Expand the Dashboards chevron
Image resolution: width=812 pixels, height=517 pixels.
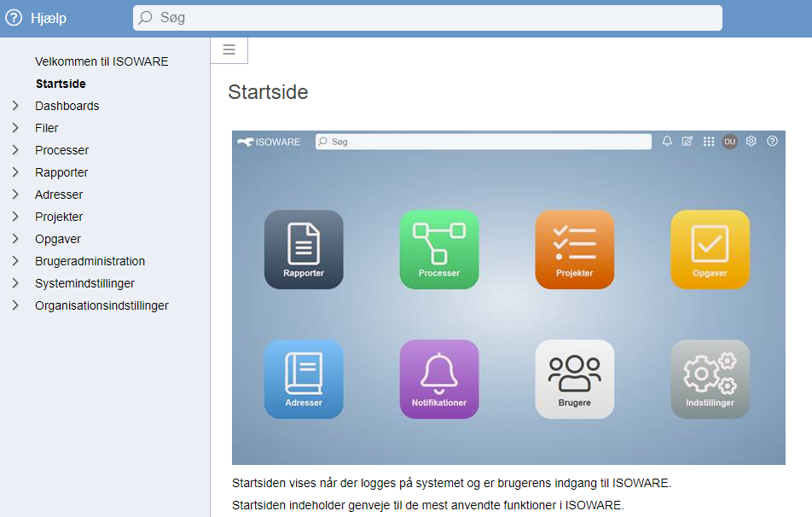15,106
